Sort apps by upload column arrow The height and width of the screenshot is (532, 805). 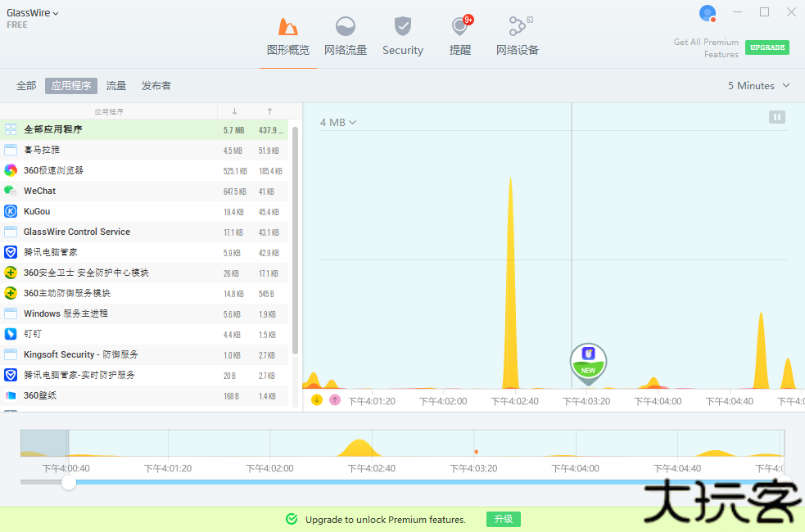point(269,111)
